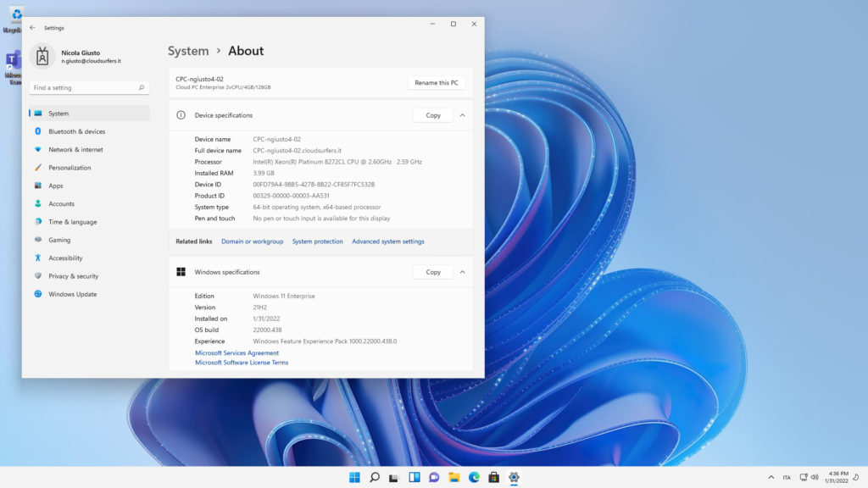Open Privacy & security settings
This screenshot has width=868, height=488.
89,275
